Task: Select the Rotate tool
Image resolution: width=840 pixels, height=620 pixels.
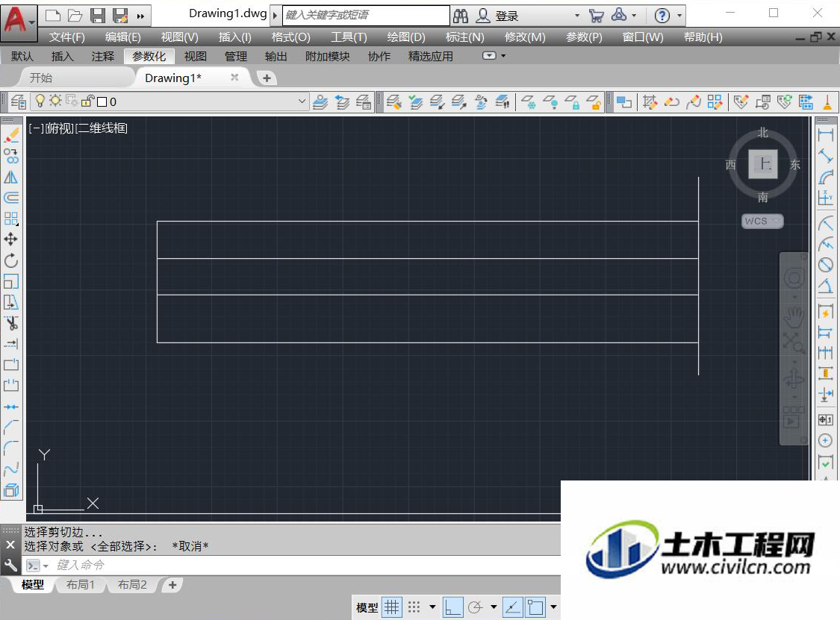Action: (11, 260)
